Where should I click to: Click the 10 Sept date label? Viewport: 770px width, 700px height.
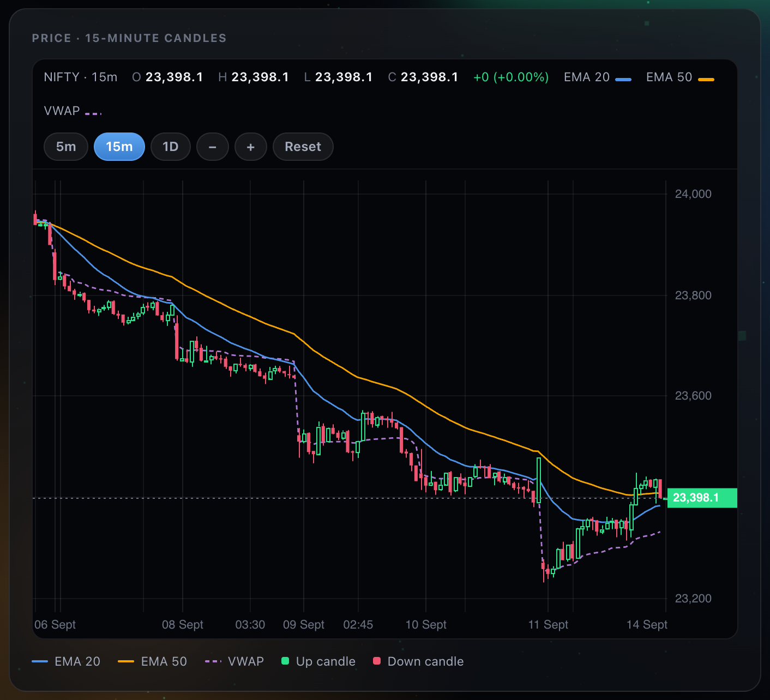[426, 625]
